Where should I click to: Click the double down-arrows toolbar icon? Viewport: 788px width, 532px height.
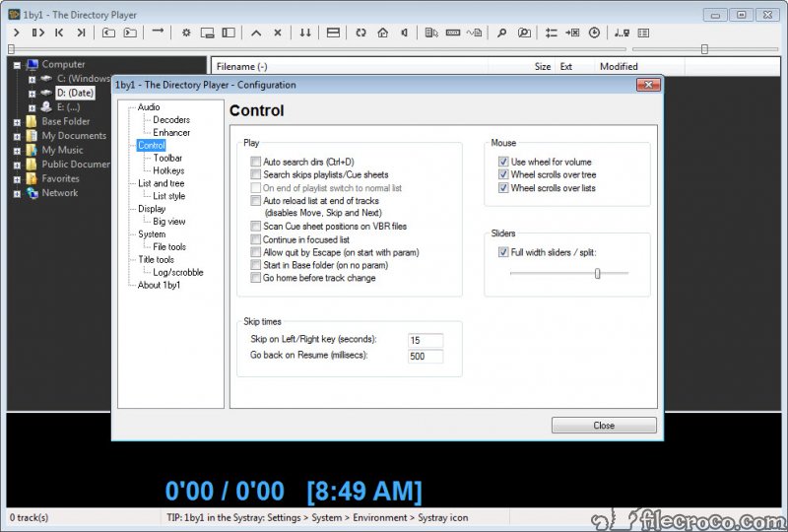coord(305,33)
